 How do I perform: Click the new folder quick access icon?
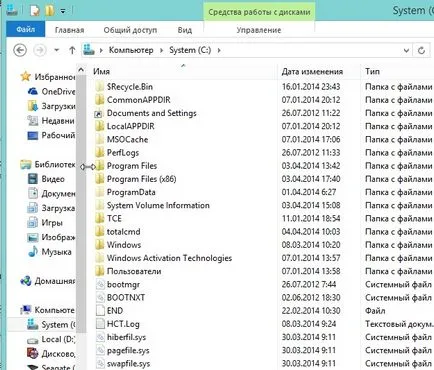[x=49, y=11]
